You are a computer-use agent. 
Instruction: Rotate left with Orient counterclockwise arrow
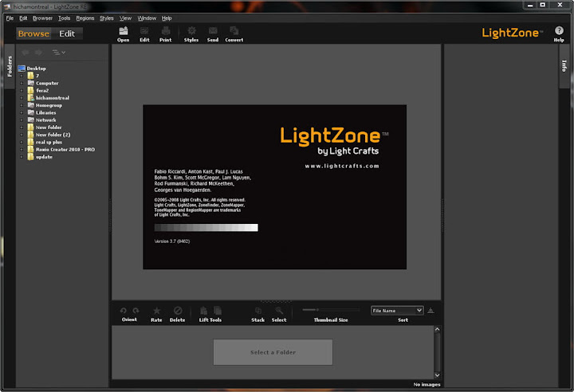click(124, 311)
